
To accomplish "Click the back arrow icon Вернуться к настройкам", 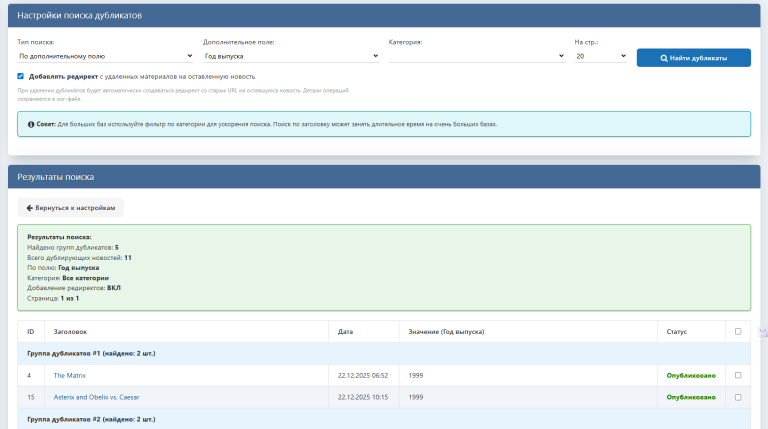I will [30, 207].
